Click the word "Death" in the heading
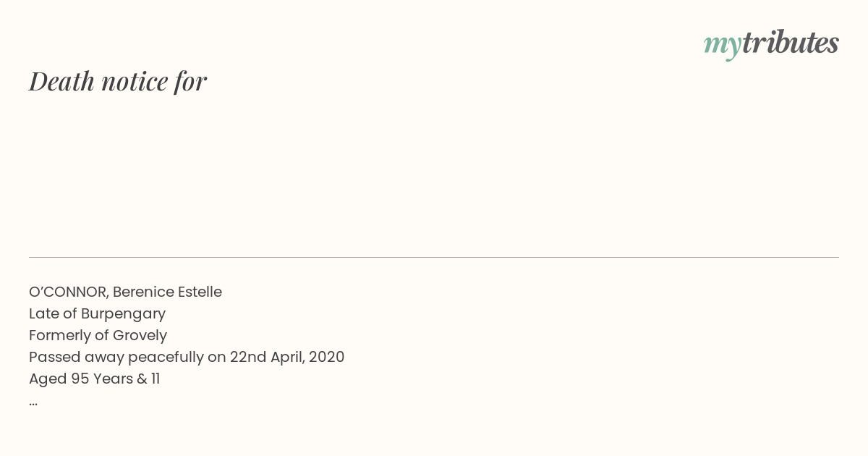868x456 pixels. (62, 82)
